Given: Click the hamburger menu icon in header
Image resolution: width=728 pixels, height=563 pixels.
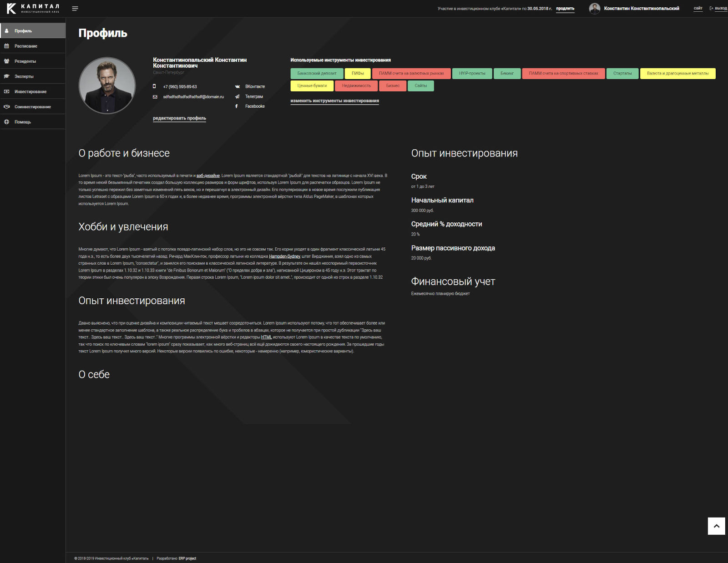Looking at the screenshot, I should click(75, 9).
